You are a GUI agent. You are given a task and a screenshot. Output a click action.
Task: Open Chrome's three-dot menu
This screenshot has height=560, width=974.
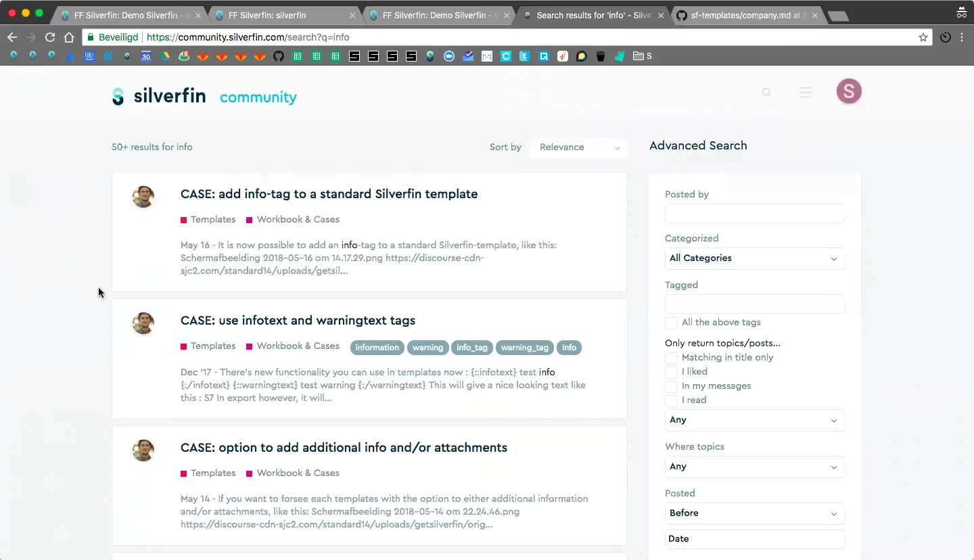pos(962,37)
